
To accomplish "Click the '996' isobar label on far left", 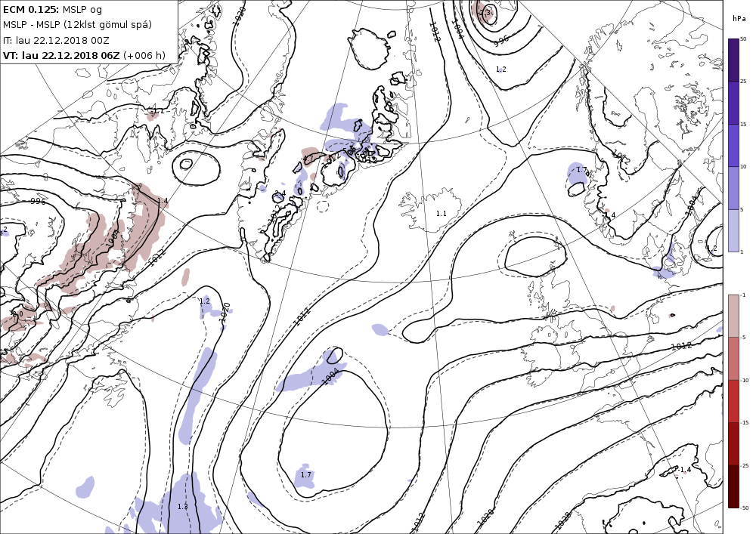I will tap(38, 201).
